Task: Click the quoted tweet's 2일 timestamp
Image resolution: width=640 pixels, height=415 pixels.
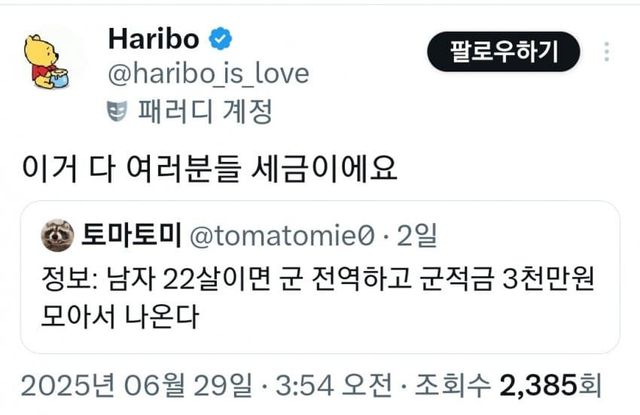Action: pyautogui.click(x=417, y=235)
